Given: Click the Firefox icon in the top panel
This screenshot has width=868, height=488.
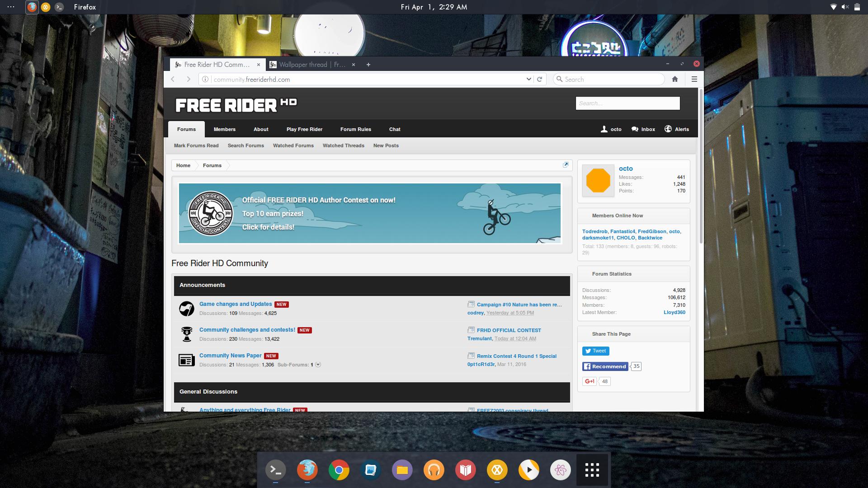Looking at the screenshot, I should point(32,7).
